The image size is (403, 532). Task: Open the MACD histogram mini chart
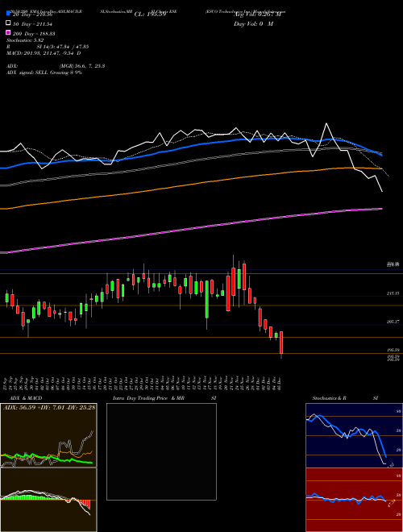click(48, 500)
